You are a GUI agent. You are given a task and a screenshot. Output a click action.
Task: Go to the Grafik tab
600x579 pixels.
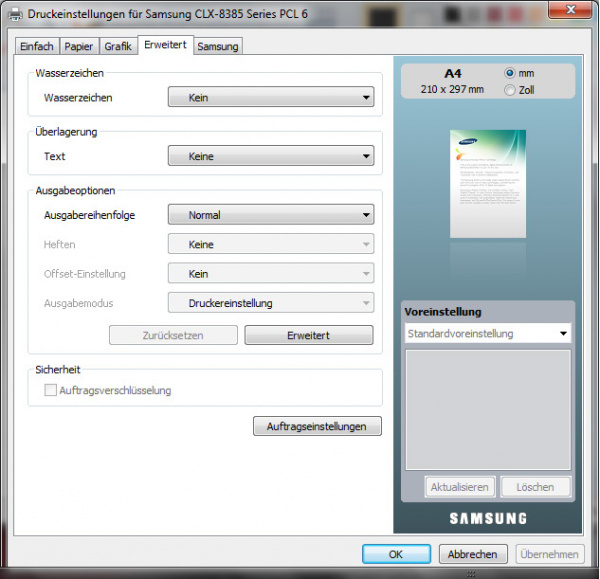pyautogui.click(x=117, y=47)
